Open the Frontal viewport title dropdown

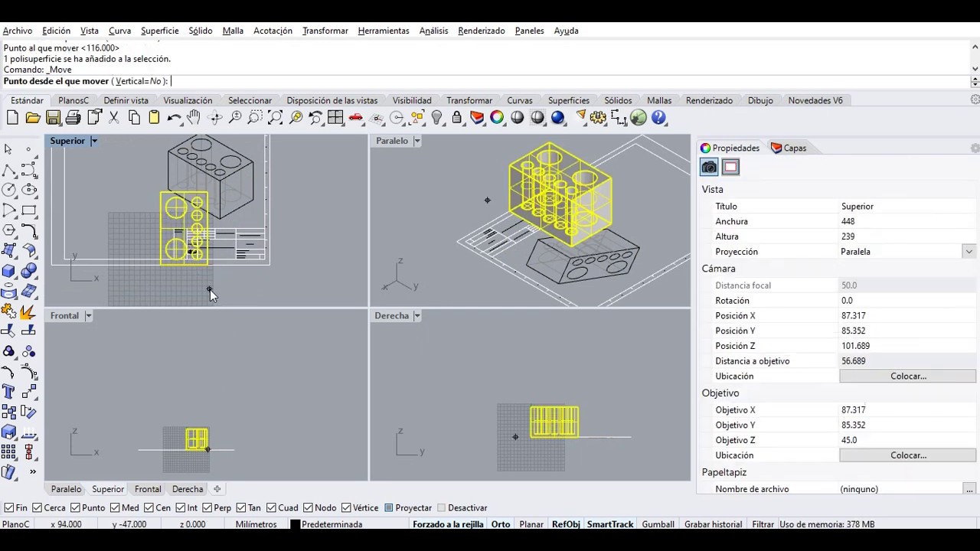point(88,316)
